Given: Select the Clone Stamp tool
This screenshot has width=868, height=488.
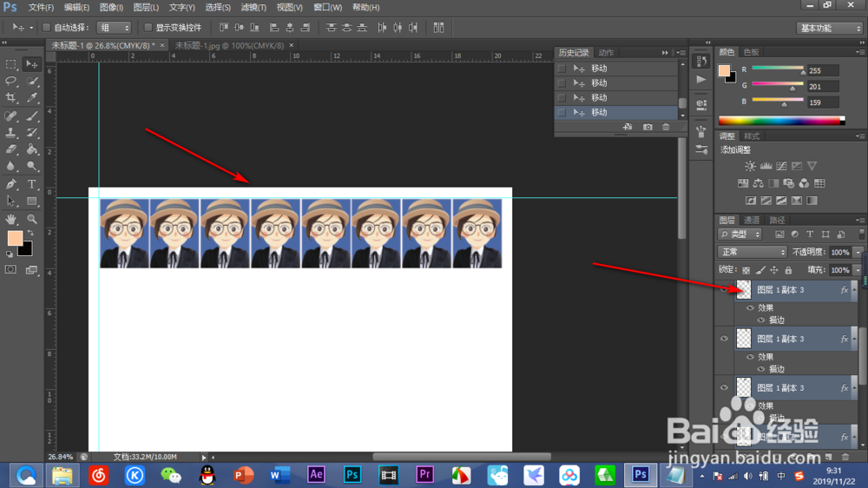Looking at the screenshot, I should click(10, 132).
